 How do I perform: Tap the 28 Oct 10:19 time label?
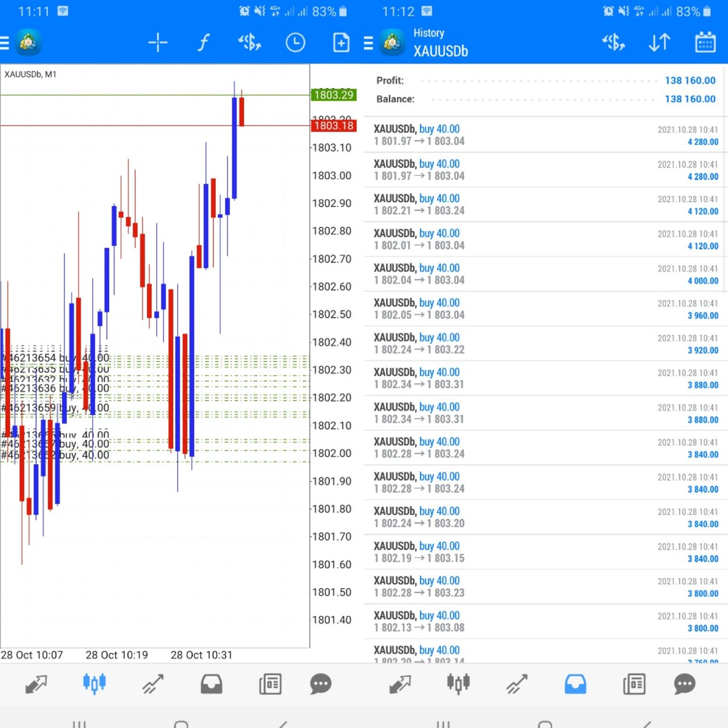click(116, 655)
